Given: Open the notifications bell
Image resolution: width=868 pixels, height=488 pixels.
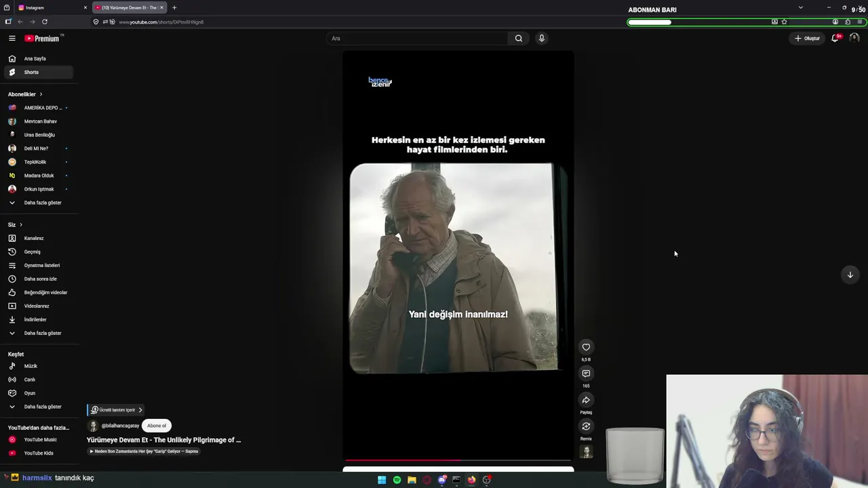Looking at the screenshot, I should 835,39.
